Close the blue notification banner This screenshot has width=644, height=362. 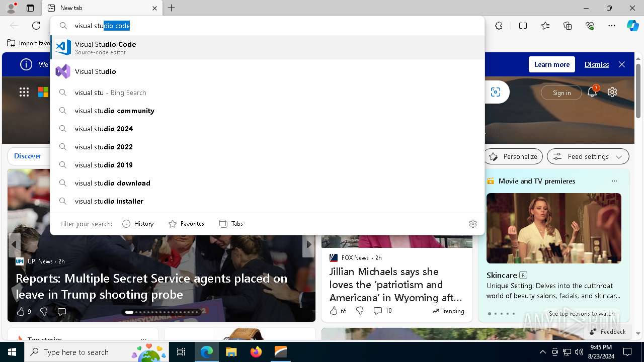coord(622,64)
